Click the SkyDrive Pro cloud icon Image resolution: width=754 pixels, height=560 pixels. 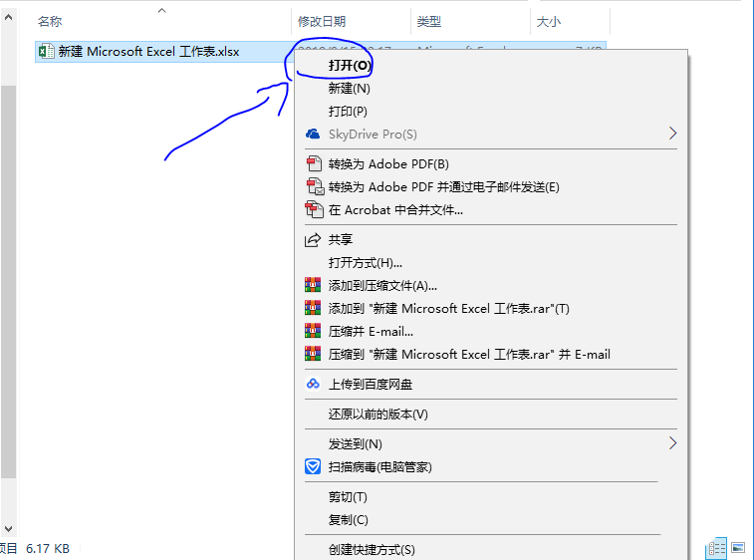click(x=313, y=134)
